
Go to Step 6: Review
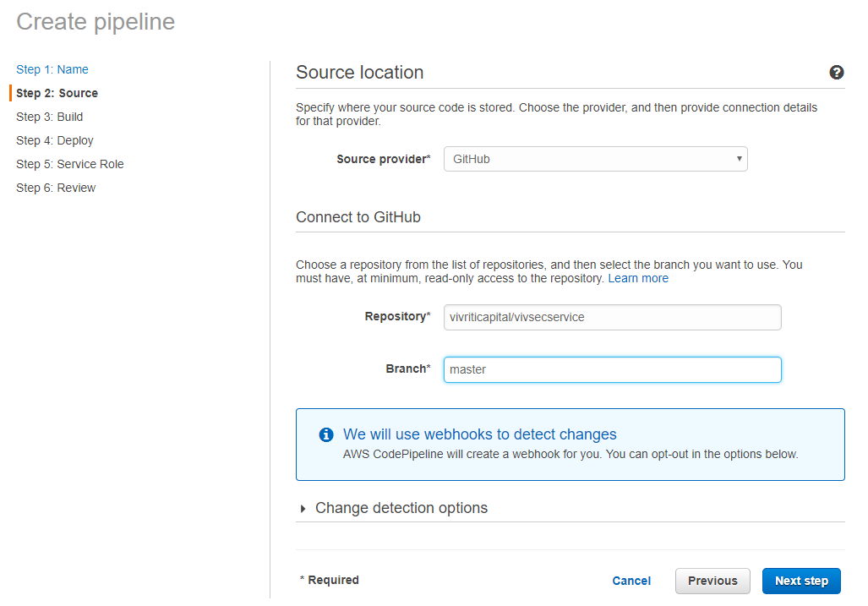point(56,188)
